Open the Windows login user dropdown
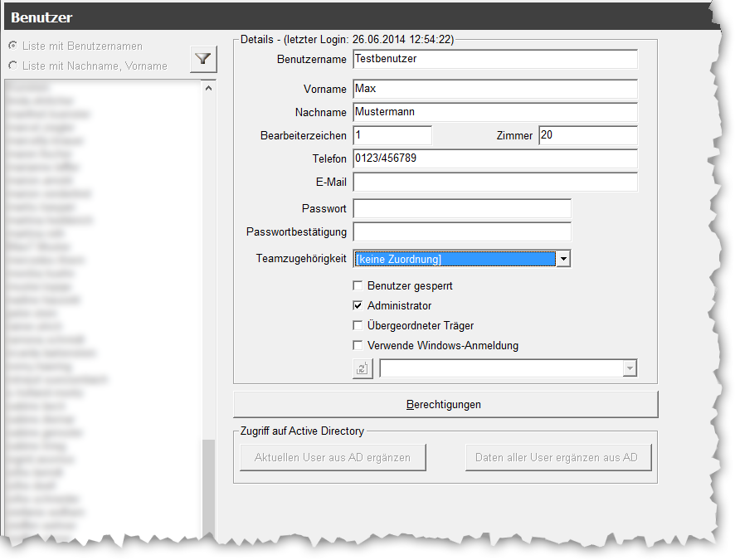Viewport: 735px width, 560px height. pyautogui.click(x=630, y=369)
